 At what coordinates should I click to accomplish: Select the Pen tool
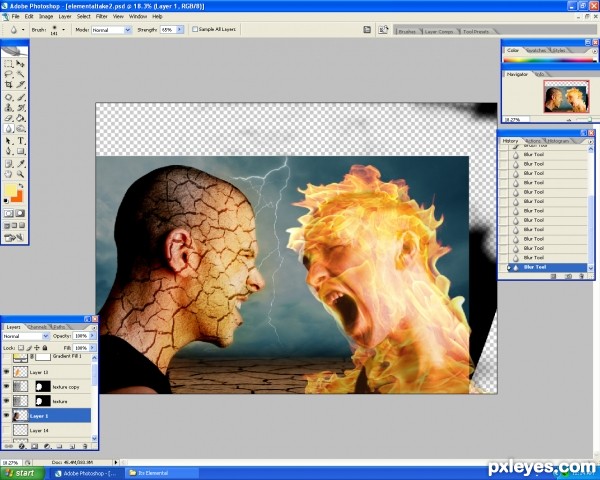(9, 151)
